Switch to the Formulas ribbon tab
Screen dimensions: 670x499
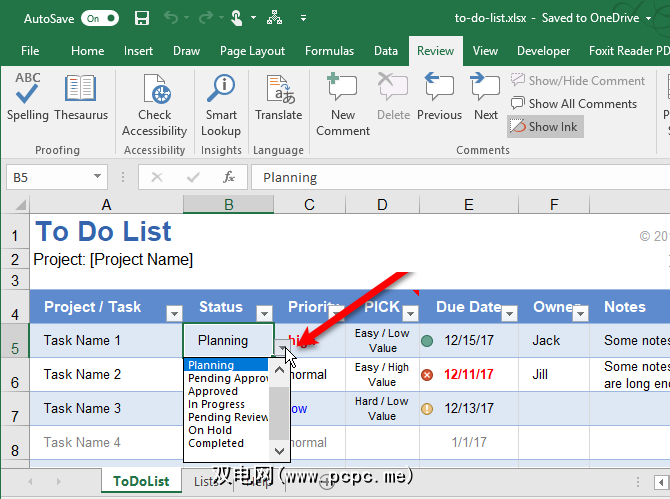329,51
